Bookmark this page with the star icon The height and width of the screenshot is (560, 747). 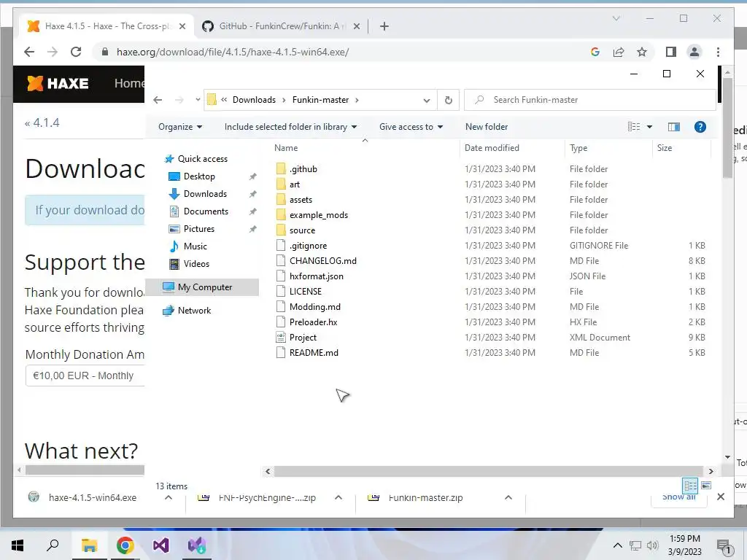coord(642,52)
